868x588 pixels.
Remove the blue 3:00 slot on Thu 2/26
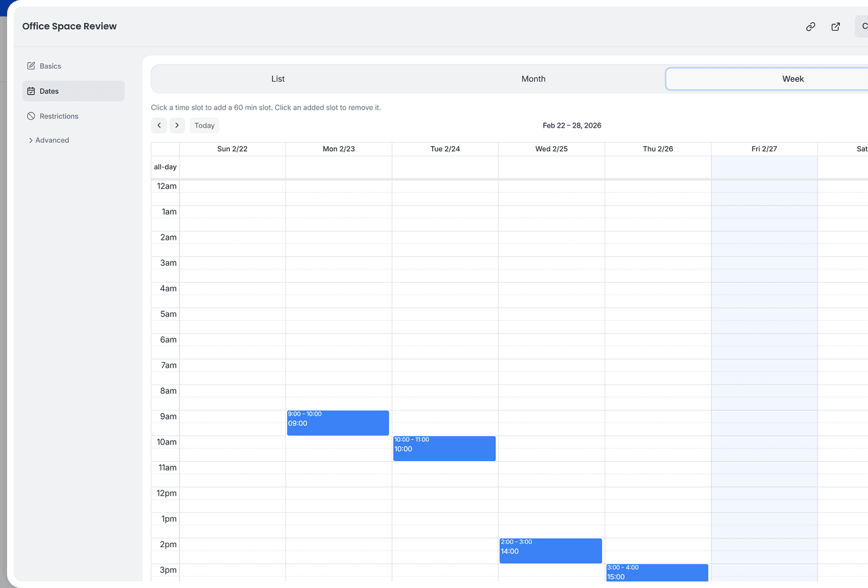[x=657, y=573]
